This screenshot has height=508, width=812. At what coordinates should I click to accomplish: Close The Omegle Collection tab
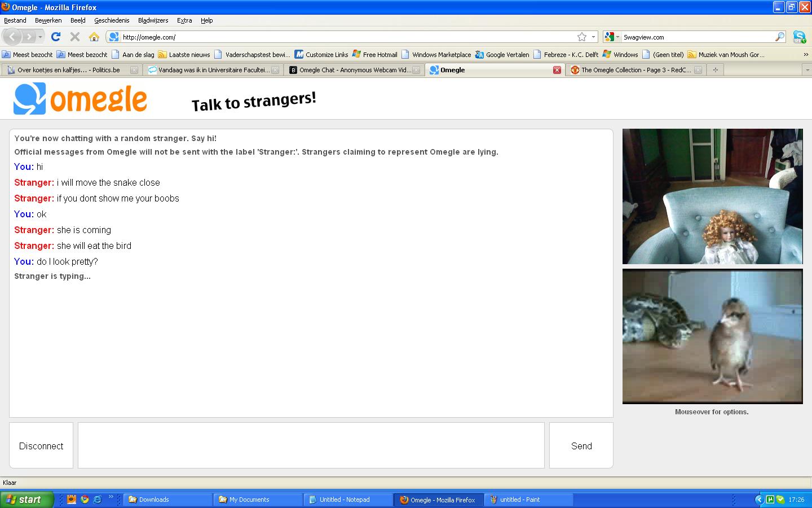(698, 70)
